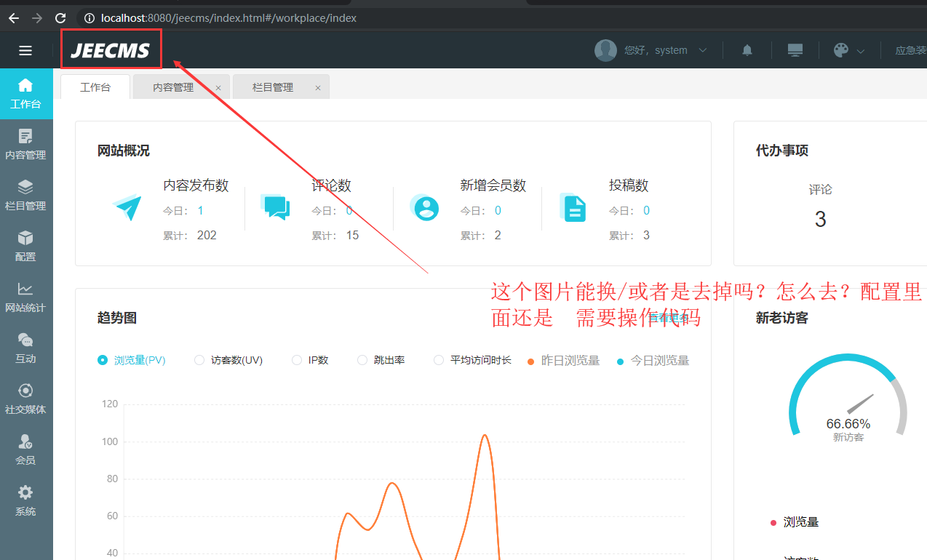
Task: Expand the theme palette dropdown arrow
Action: click(x=861, y=51)
